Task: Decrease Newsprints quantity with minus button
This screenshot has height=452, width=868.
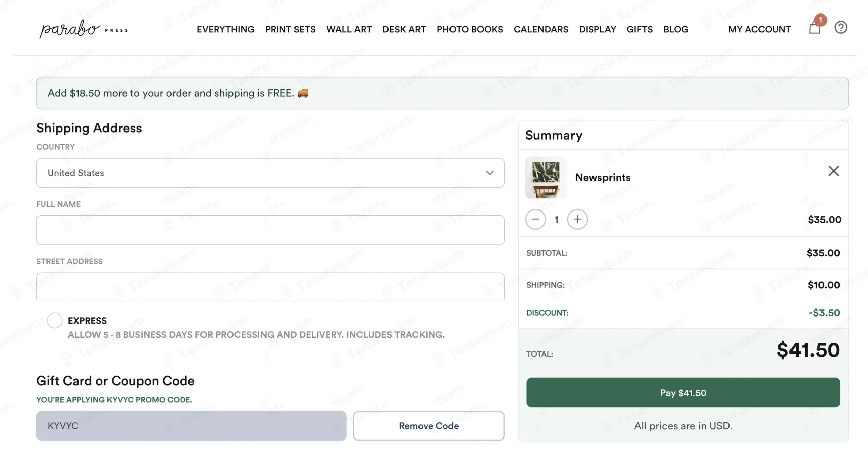Action: (x=535, y=219)
